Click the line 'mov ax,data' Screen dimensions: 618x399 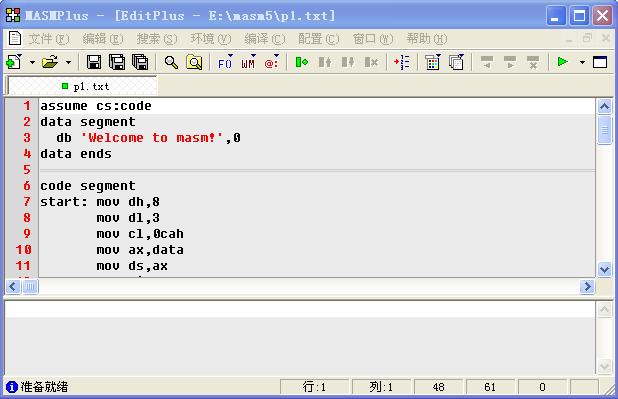pos(140,250)
